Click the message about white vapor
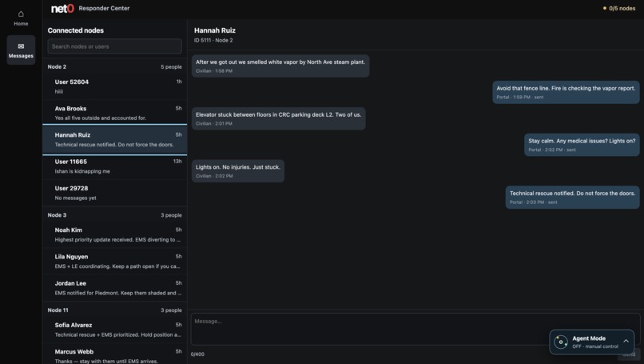This screenshot has width=644, height=364. click(280, 66)
